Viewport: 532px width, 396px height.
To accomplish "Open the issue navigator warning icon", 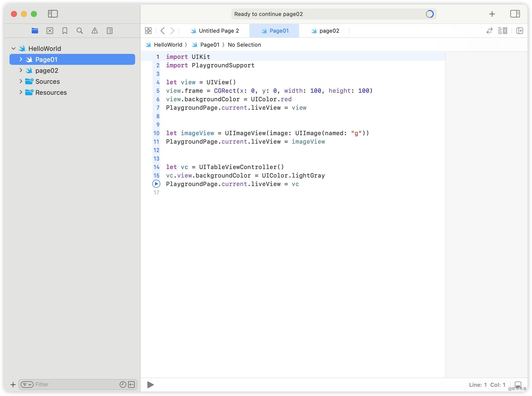I will (95, 31).
